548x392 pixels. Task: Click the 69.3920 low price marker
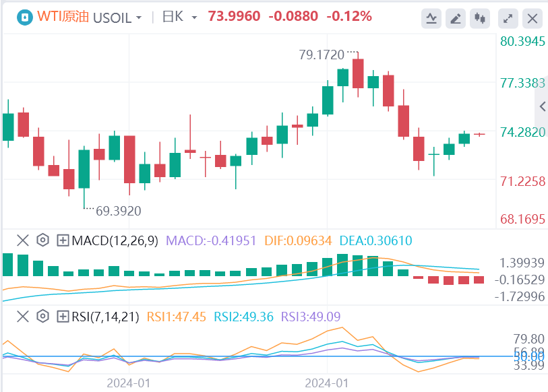pos(119,211)
